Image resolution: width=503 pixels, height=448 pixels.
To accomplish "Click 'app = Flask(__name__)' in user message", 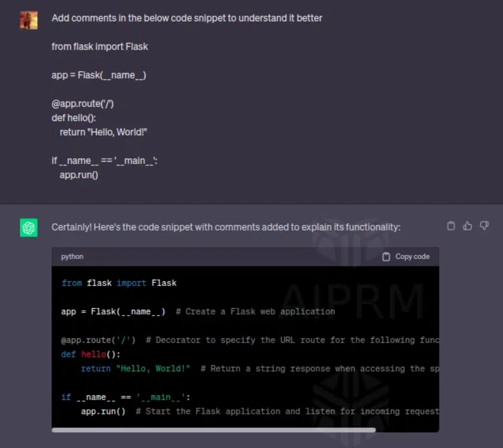I will [x=99, y=75].
